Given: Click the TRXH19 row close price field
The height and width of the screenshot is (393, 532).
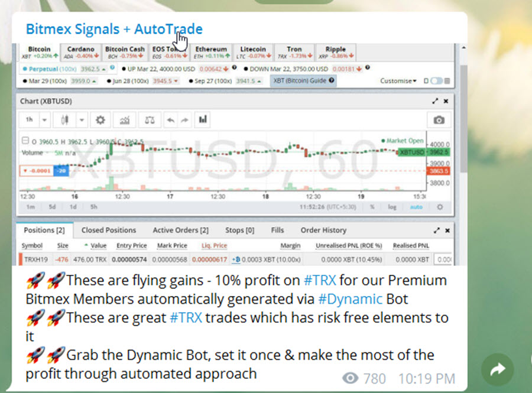Looking at the screenshot, I should [443, 259].
